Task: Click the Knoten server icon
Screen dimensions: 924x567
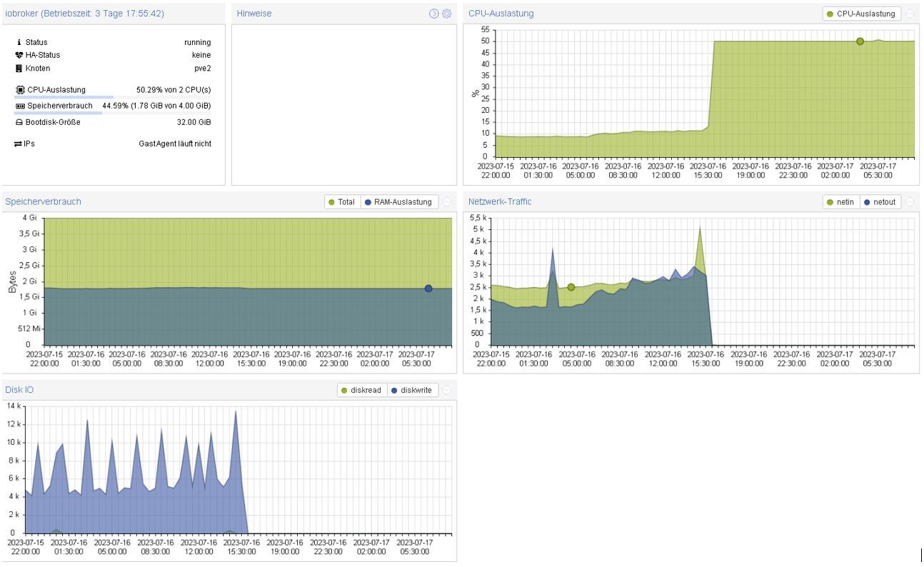Action: 19,69
